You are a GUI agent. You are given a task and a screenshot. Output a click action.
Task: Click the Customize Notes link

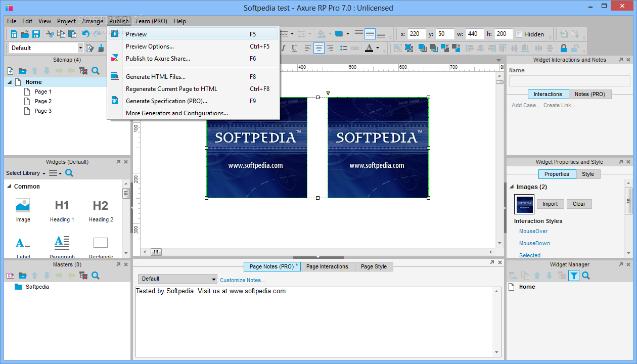click(242, 280)
